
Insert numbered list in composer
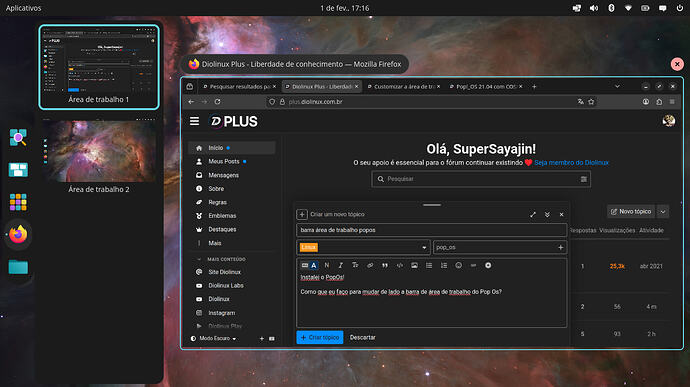click(x=444, y=265)
